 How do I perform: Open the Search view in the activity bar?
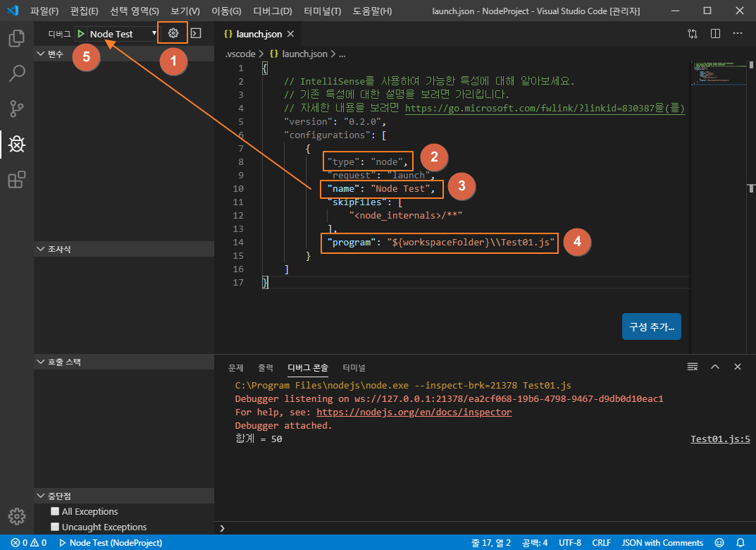17,73
